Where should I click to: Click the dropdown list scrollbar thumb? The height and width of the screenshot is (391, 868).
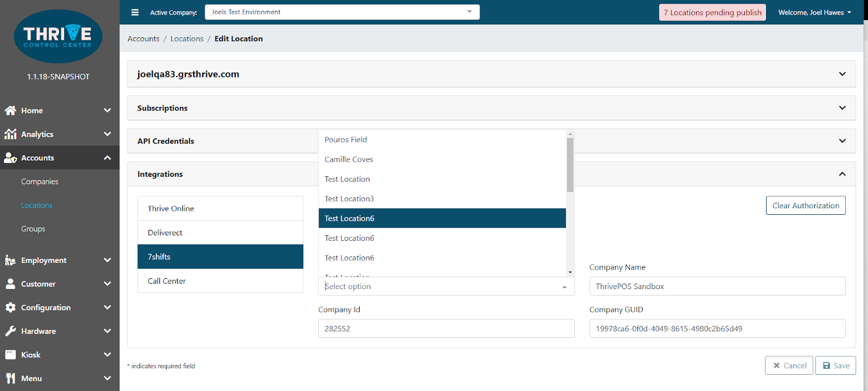[570, 165]
